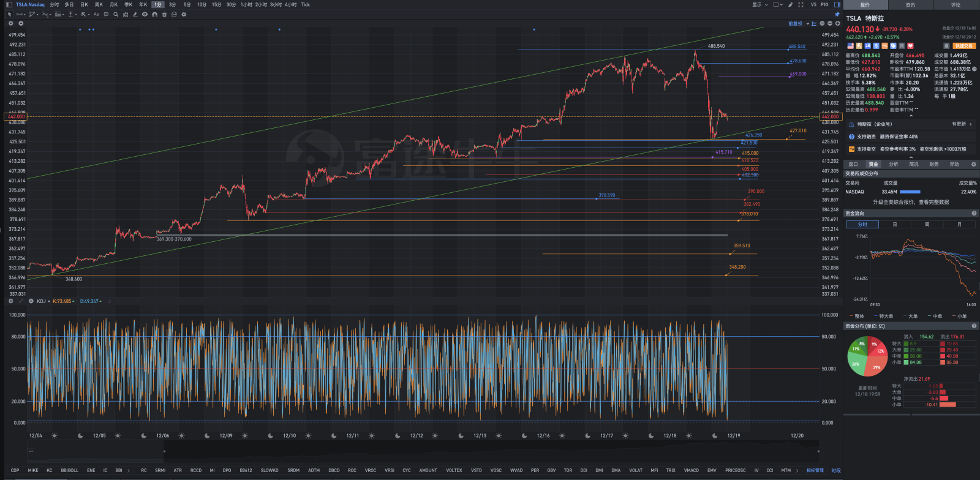980x480 pixels.
Task: Open KDJ indicator settings gear
Action: click(x=10, y=301)
